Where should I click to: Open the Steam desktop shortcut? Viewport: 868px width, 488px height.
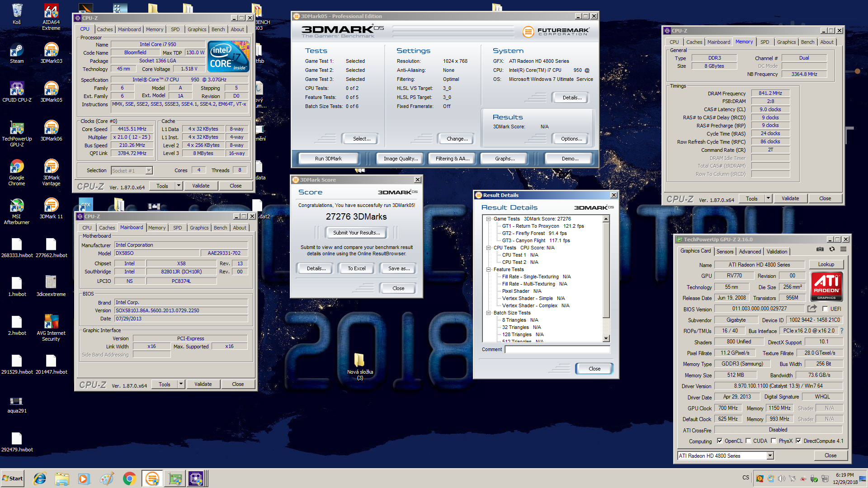17,53
